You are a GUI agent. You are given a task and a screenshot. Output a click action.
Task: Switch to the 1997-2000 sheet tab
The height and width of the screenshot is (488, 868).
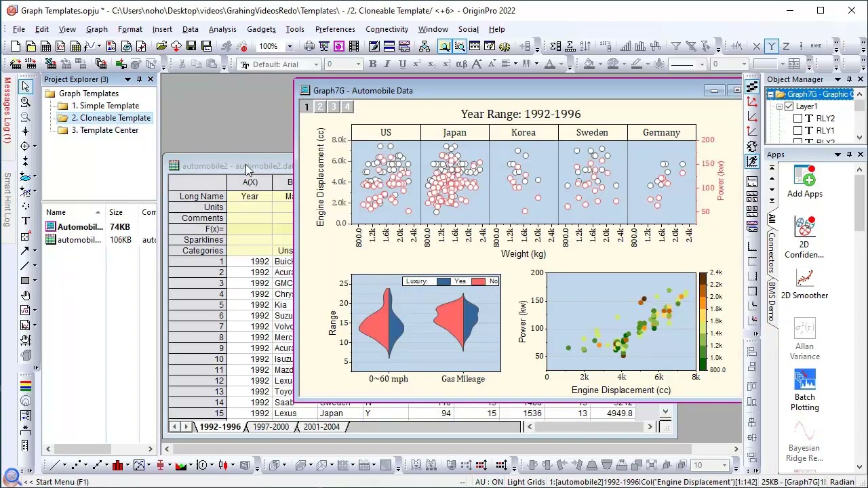tap(271, 427)
